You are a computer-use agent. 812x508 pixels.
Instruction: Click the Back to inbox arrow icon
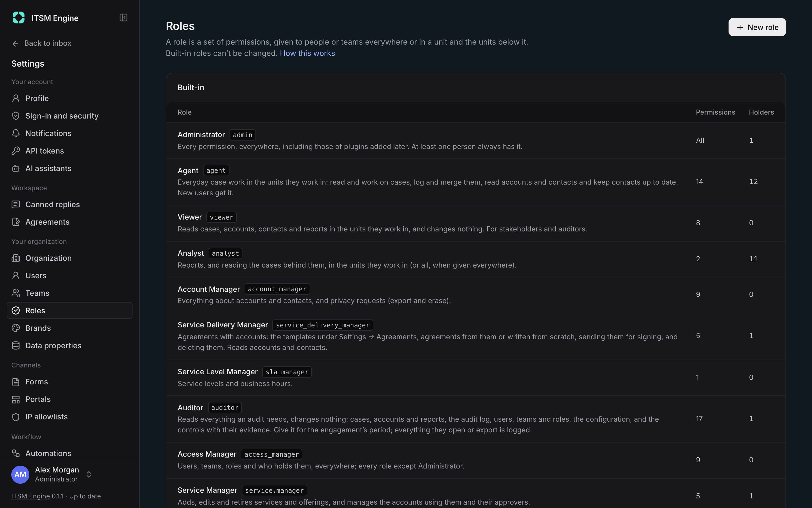point(16,43)
